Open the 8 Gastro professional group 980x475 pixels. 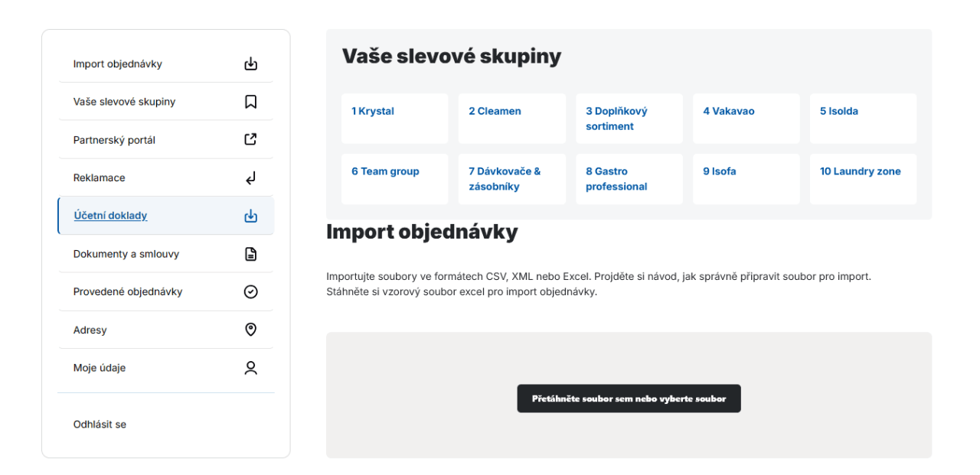629,179
